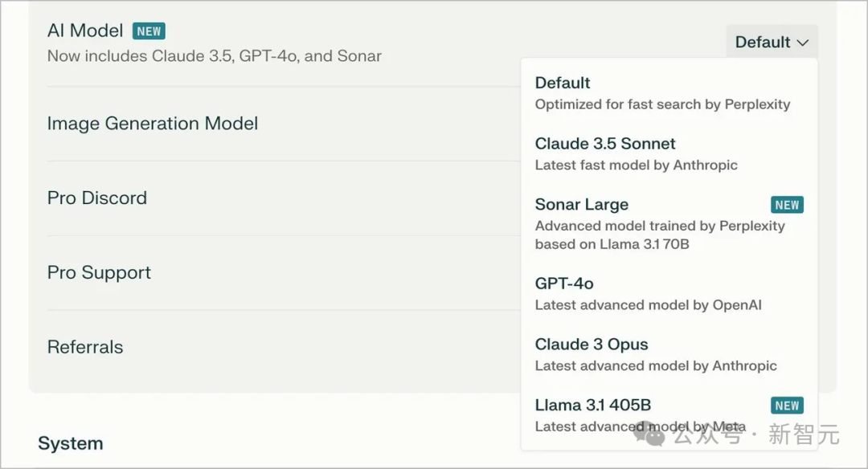Open the Referrals row
This screenshot has height=469, width=868.
pyautogui.click(x=85, y=347)
